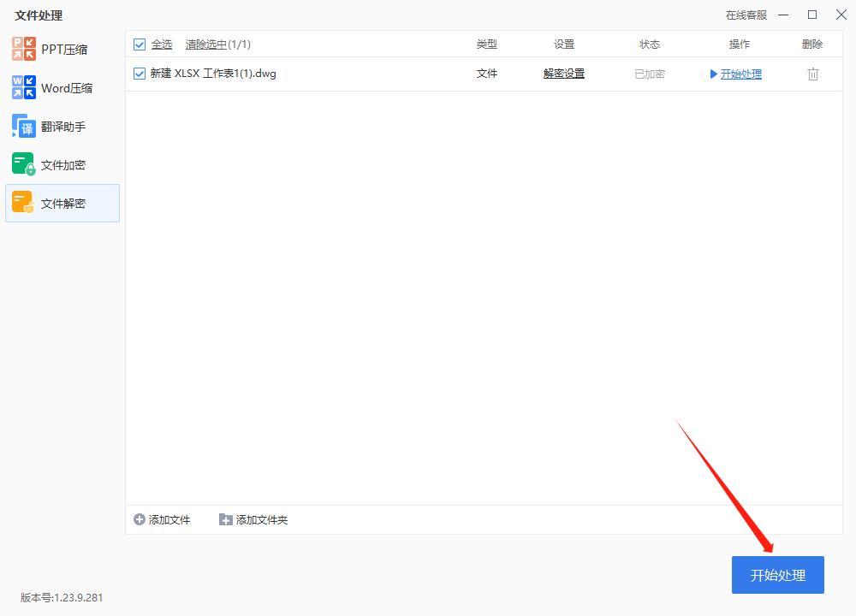This screenshot has height=616, width=856.
Task: Switch to the 文件加密 tab
Action: [x=60, y=164]
